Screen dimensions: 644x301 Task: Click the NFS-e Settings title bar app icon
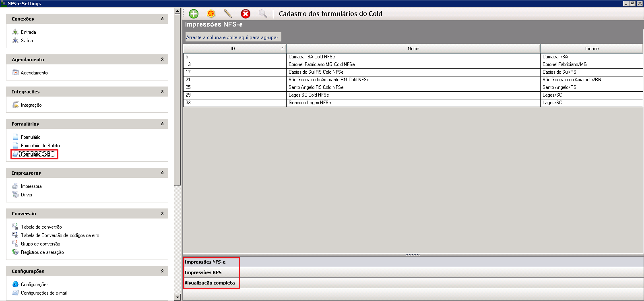3,3
